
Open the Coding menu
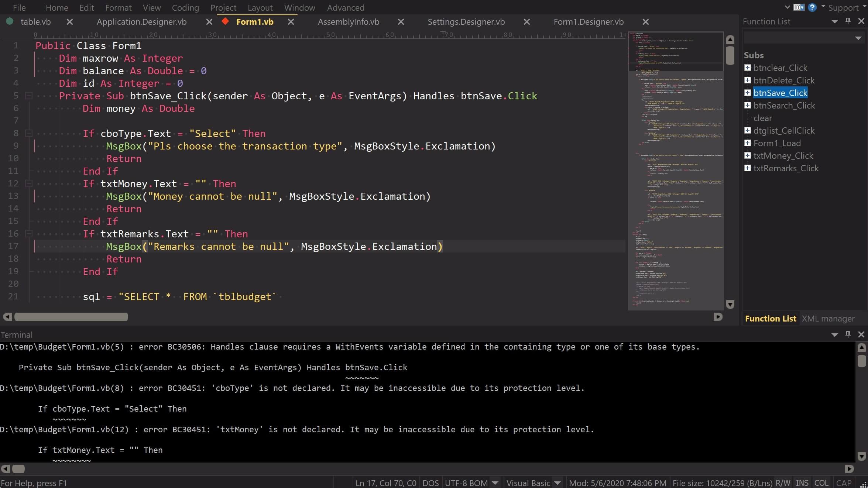point(185,7)
